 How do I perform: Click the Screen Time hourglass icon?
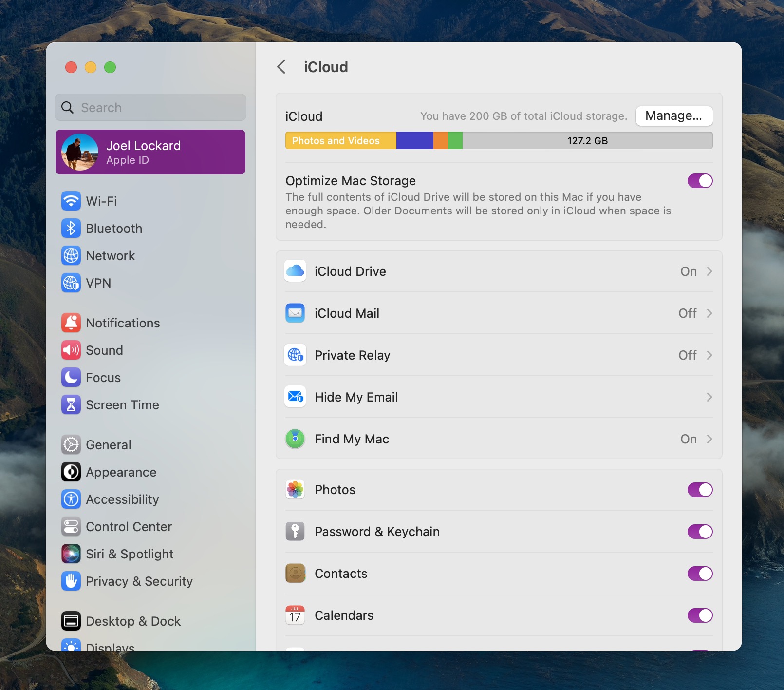[71, 404]
